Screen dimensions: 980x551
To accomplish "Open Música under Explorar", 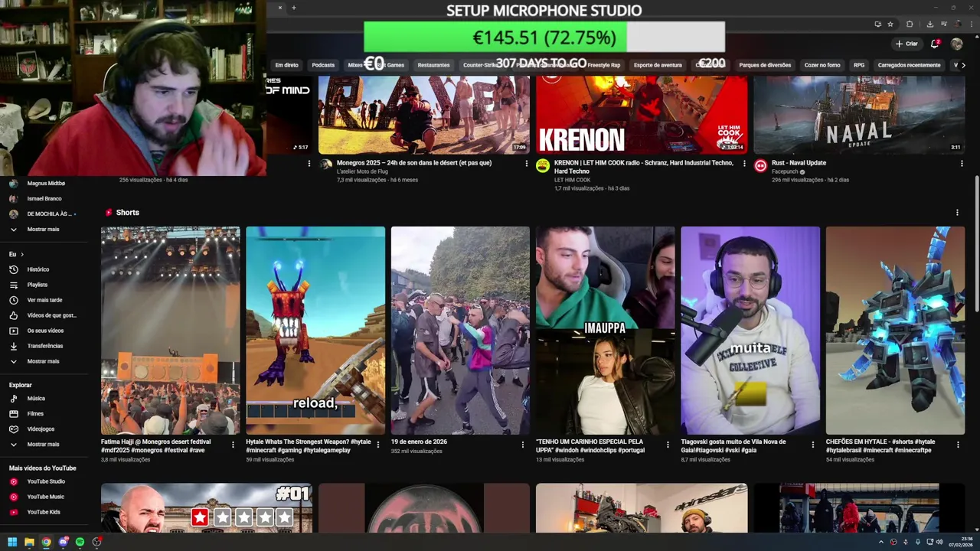I will click(x=46, y=399).
